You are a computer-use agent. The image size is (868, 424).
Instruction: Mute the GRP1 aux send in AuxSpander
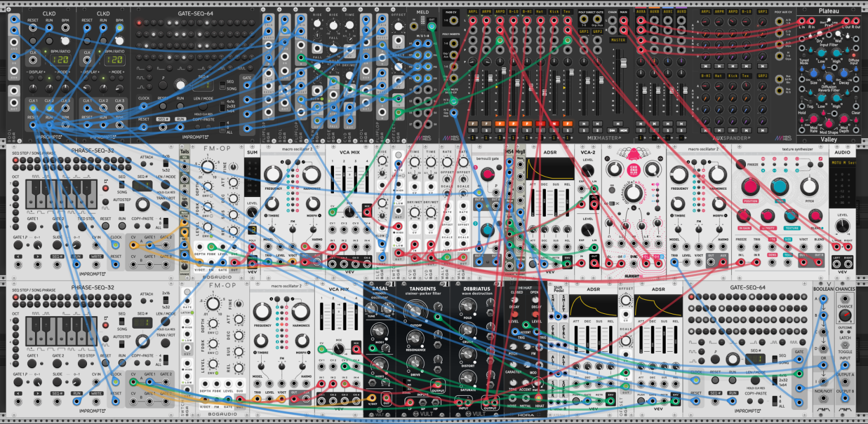762,66
